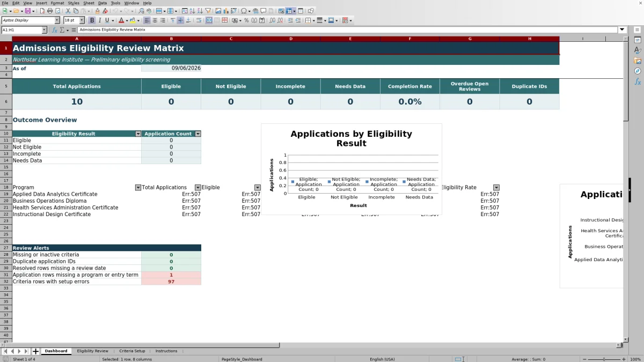Image resolution: width=644 pixels, height=362 pixels.
Task: Click the Insert Image icon
Action: [218, 11]
